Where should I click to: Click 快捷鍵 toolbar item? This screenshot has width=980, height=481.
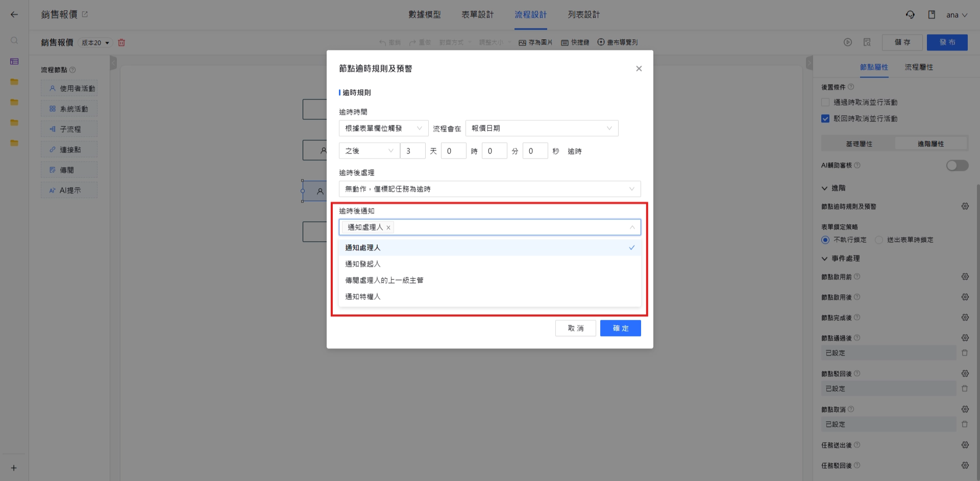click(x=575, y=42)
